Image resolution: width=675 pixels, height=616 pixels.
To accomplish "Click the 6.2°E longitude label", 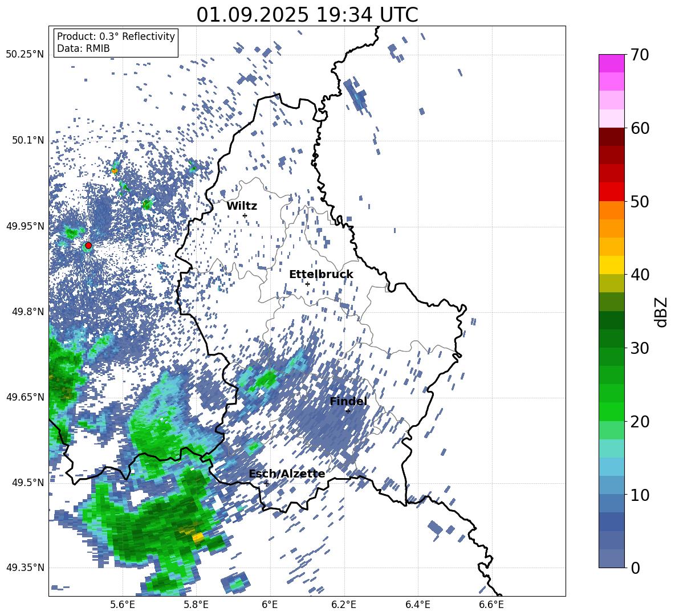I will click(x=344, y=605).
